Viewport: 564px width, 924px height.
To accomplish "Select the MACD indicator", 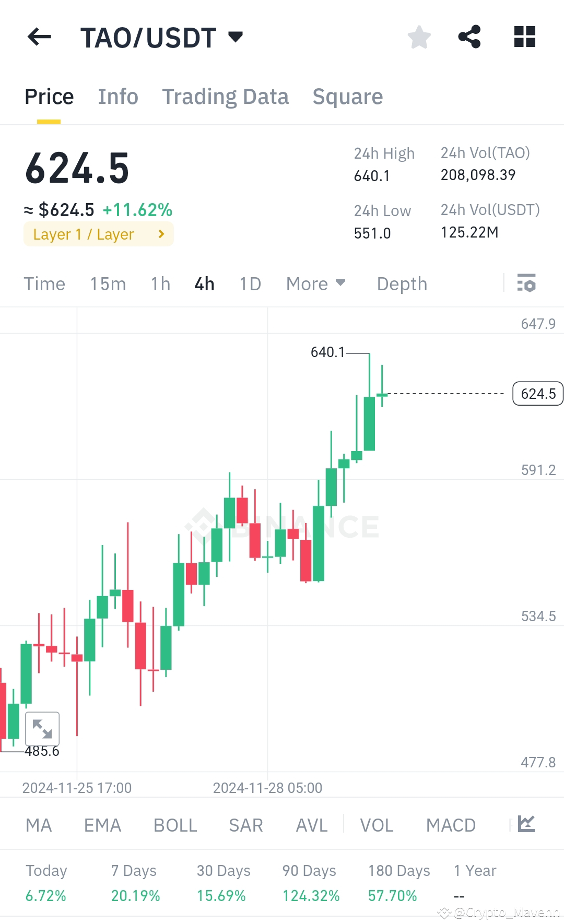I will point(451,825).
